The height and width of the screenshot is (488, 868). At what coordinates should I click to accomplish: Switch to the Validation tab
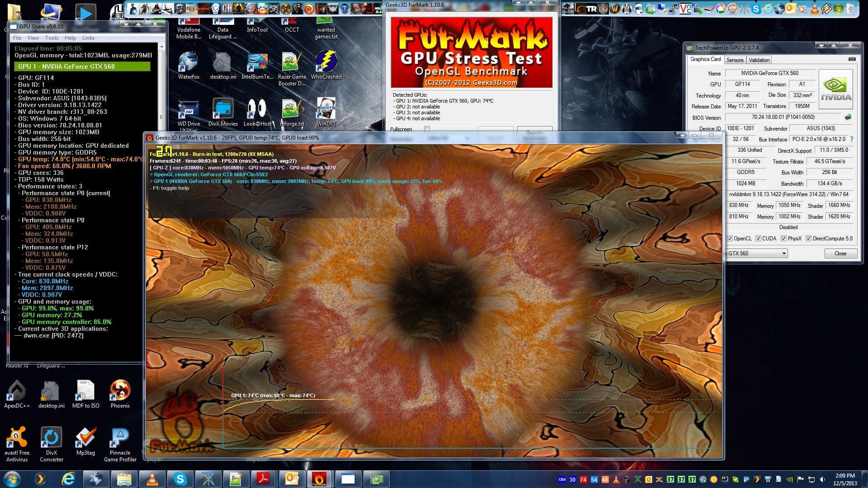pos(759,60)
